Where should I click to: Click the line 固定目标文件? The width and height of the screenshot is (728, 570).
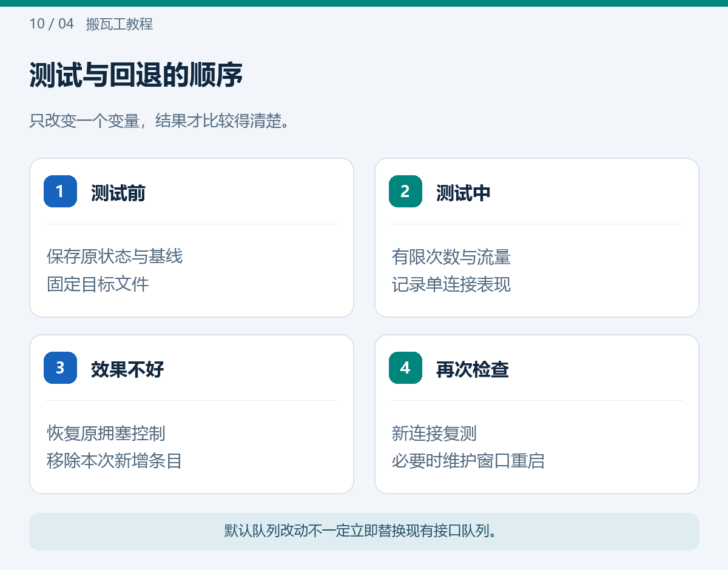pos(98,284)
